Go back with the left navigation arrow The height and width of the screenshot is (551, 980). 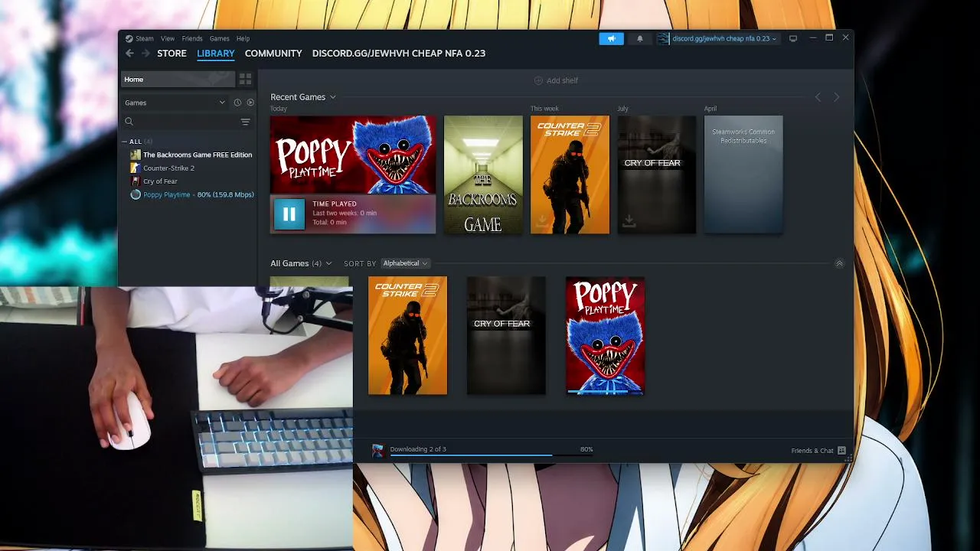(x=129, y=53)
